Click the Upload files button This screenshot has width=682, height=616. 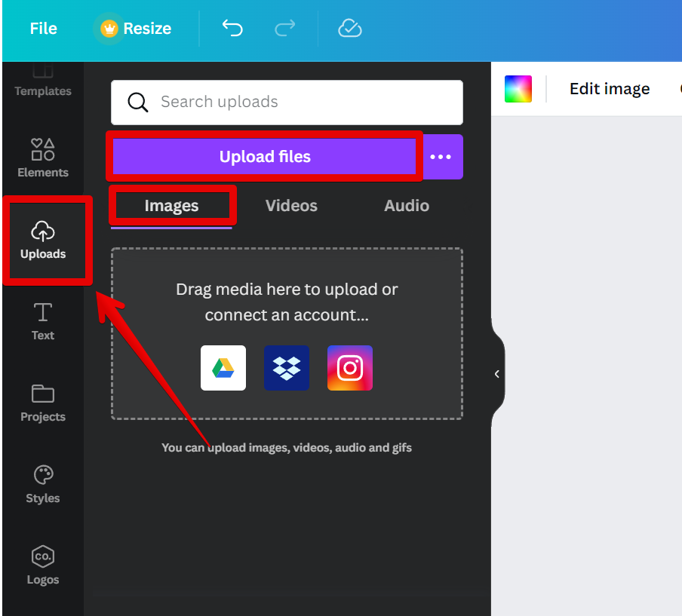(x=265, y=157)
